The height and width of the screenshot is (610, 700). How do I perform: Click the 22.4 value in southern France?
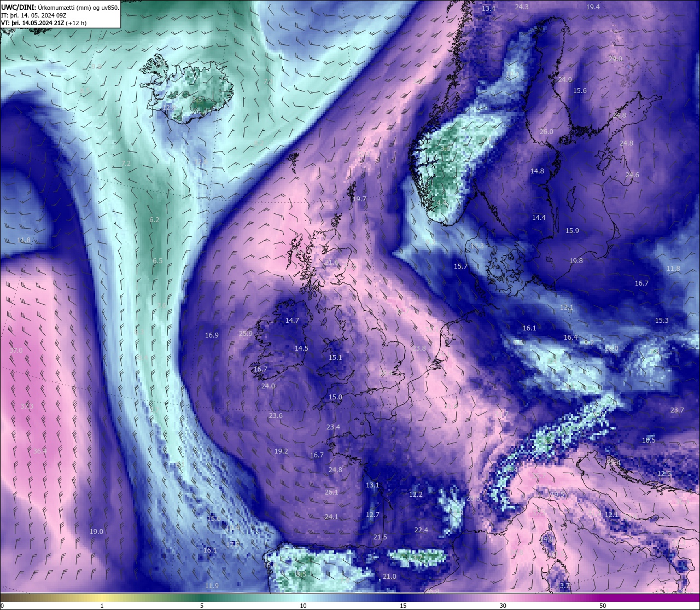[x=421, y=530]
